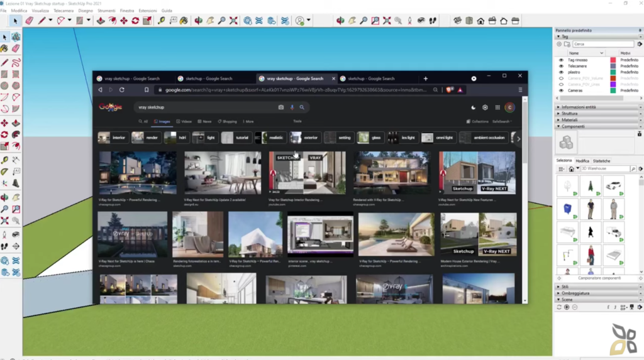Open the Telecamera menu
This screenshot has height=360, width=644.
click(64, 11)
